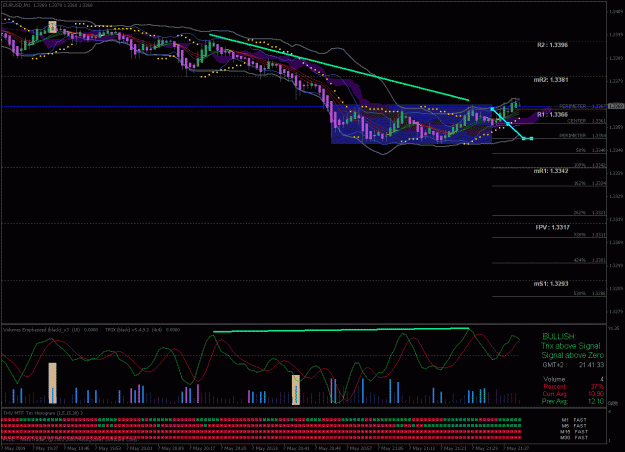Image resolution: width=625 pixels, height=452 pixels.
Task: Click the 'Trix above Signal' text
Action: pos(570,346)
